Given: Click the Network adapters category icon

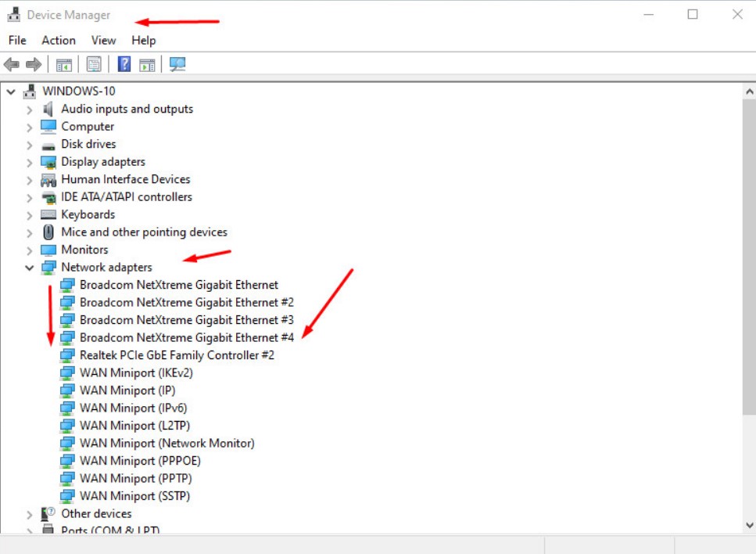Looking at the screenshot, I should 48,268.
